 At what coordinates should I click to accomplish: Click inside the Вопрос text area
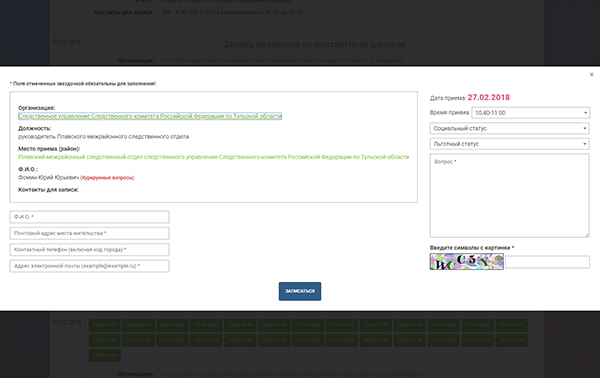510,196
